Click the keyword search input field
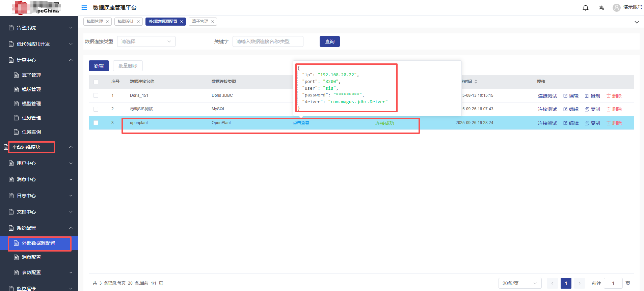This screenshot has height=291, width=644. click(268, 41)
